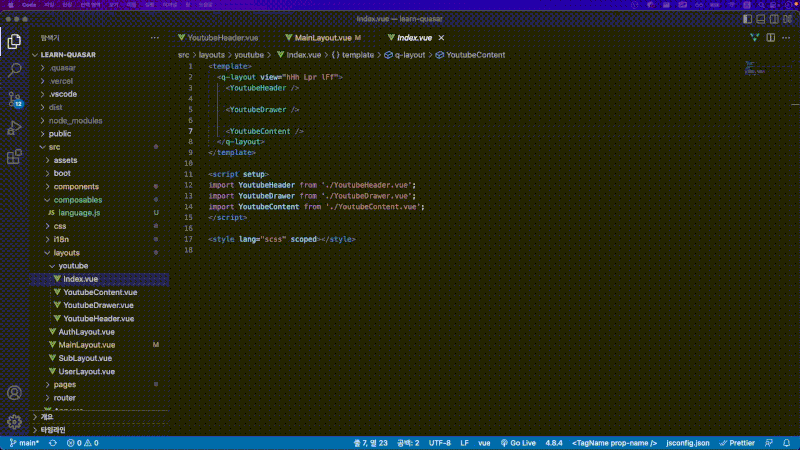Click Code menu in macOS menu bar
Image resolution: width=800 pixels, height=450 pixels.
tap(29, 5)
